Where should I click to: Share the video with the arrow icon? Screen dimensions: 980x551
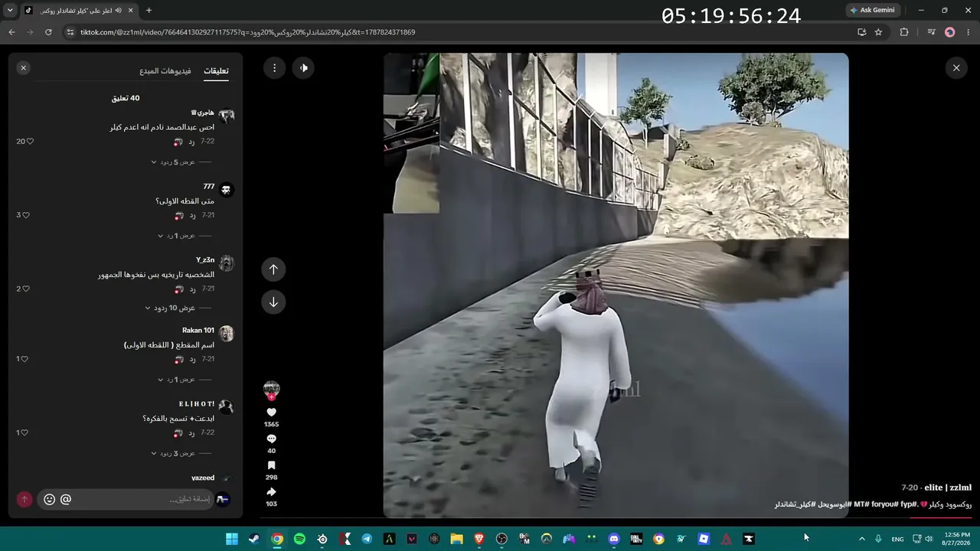pyautogui.click(x=271, y=492)
